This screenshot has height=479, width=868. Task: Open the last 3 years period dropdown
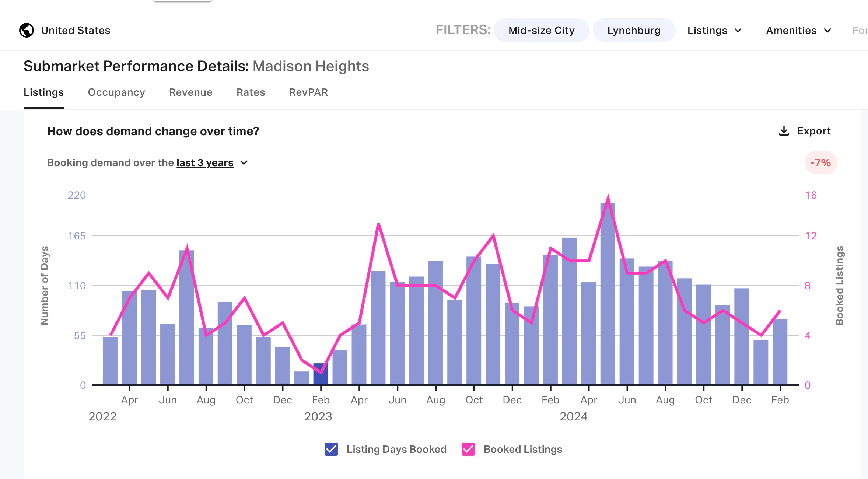coord(212,162)
